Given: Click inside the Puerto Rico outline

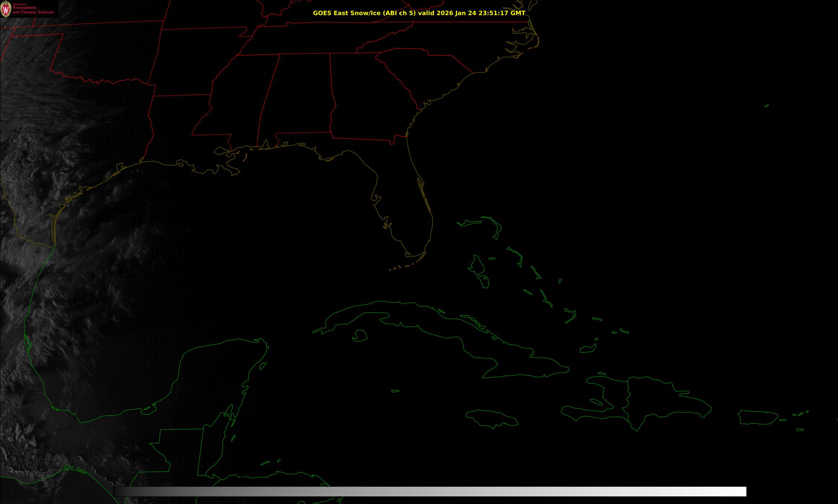Looking at the screenshot, I should click(x=758, y=417).
